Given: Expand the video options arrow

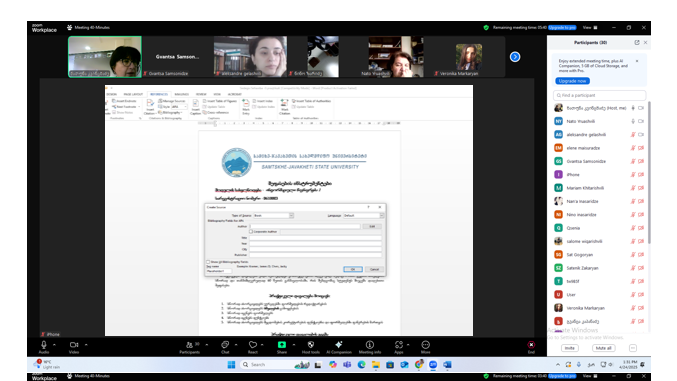Looking at the screenshot, I should pos(86,345).
